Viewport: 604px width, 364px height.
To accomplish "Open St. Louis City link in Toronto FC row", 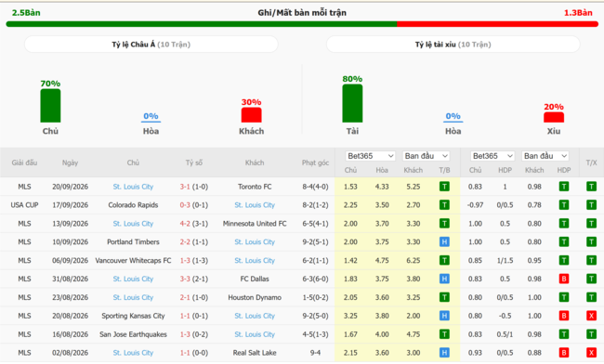I will point(133,187).
